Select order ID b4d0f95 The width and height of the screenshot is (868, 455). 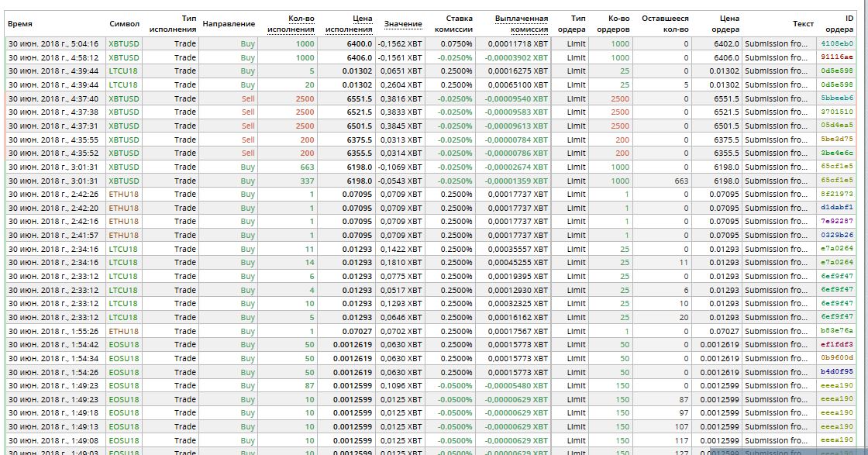(837, 371)
